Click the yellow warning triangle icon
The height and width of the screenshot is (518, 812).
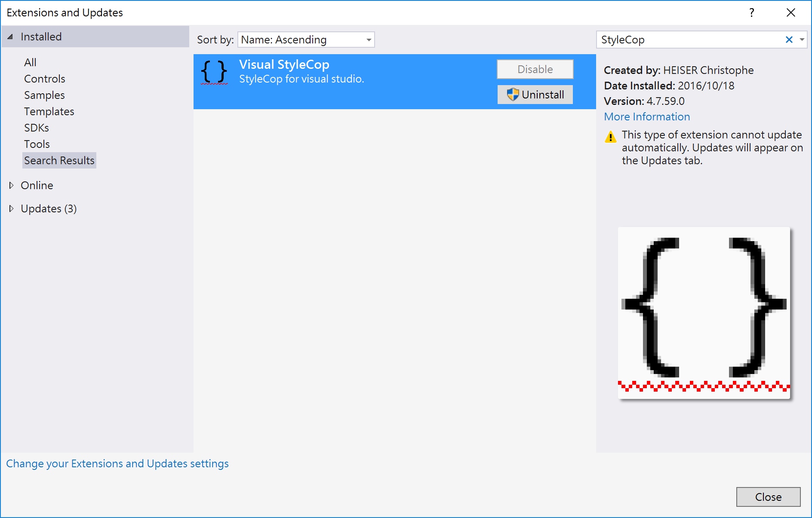pyautogui.click(x=610, y=137)
